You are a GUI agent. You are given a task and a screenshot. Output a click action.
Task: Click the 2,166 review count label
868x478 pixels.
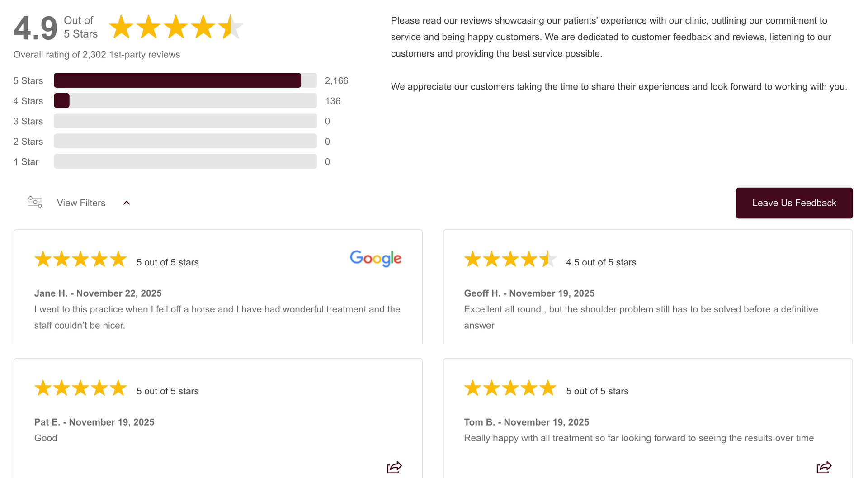(x=336, y=80)
